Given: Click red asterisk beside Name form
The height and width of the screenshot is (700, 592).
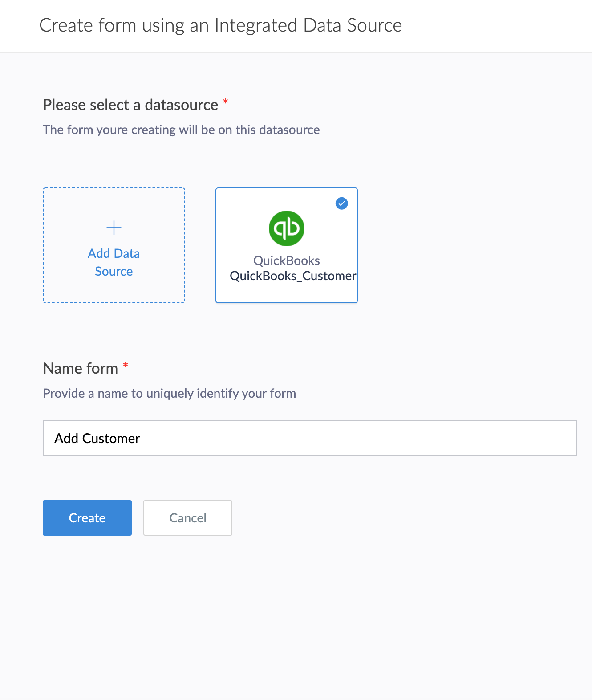Looking at the screenshot, I should tap(126, 366).
